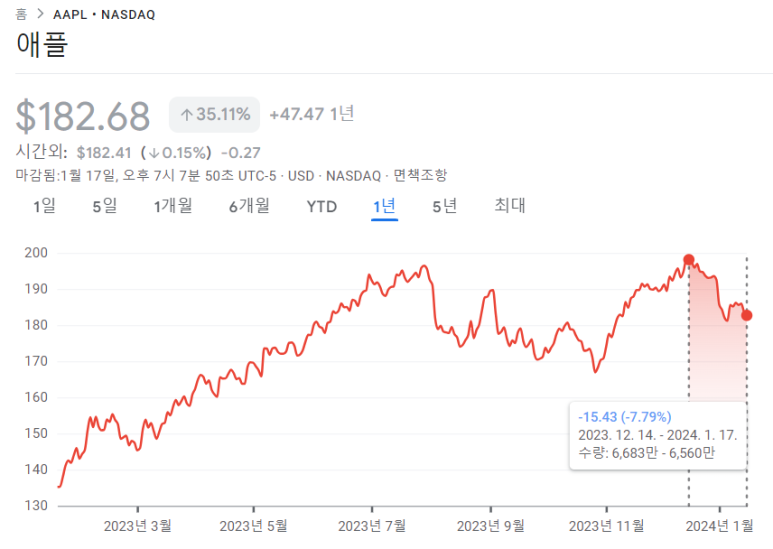Click the 130 y-axis label

tap(36, 506)
